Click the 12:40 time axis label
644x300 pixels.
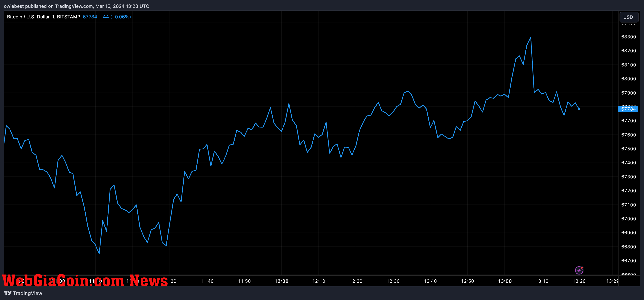pos(430,281)
